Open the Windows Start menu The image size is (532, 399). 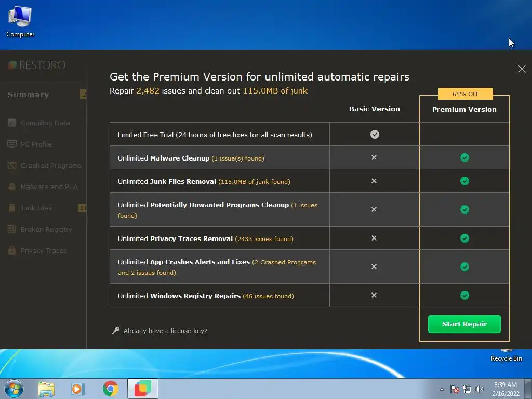coord(14,389)
